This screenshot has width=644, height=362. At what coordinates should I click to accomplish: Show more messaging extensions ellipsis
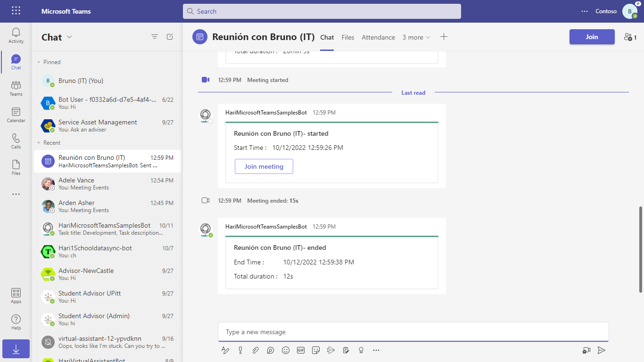pos(376,350)
